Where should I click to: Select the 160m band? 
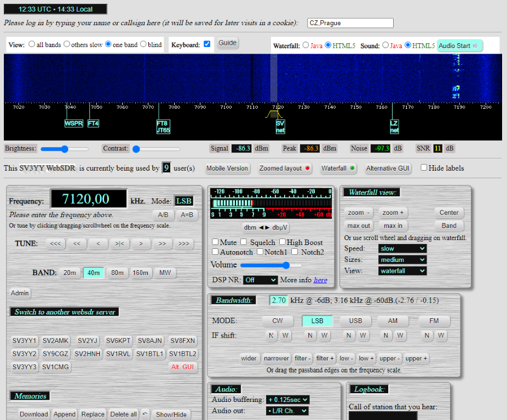[x=140, y=273]
